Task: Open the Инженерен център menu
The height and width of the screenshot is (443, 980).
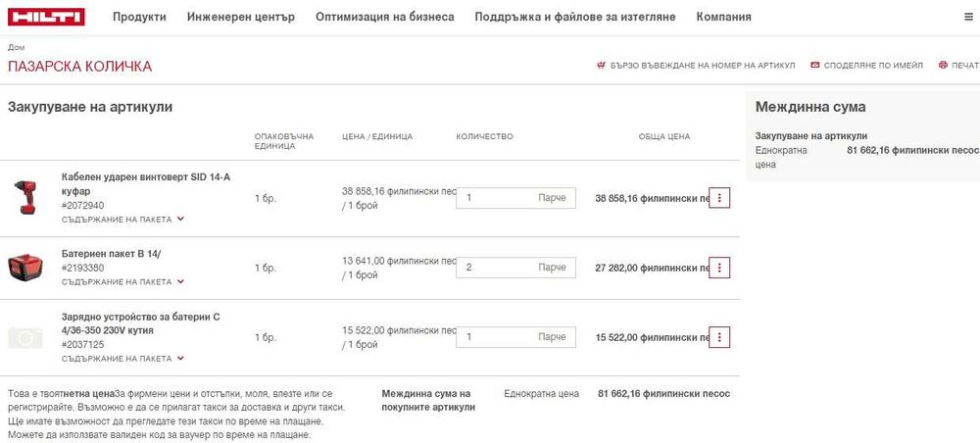Action: point(241,17)
